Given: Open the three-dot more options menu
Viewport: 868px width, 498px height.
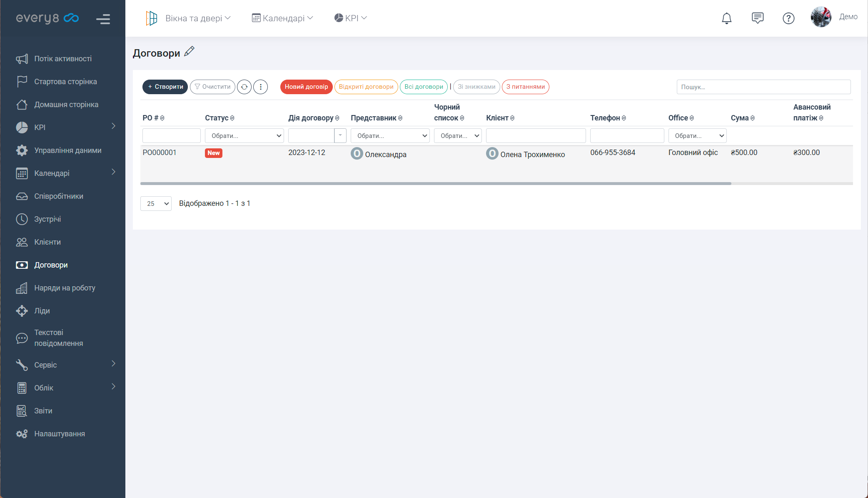Looking at the screenshot, I should click(261, 87).
